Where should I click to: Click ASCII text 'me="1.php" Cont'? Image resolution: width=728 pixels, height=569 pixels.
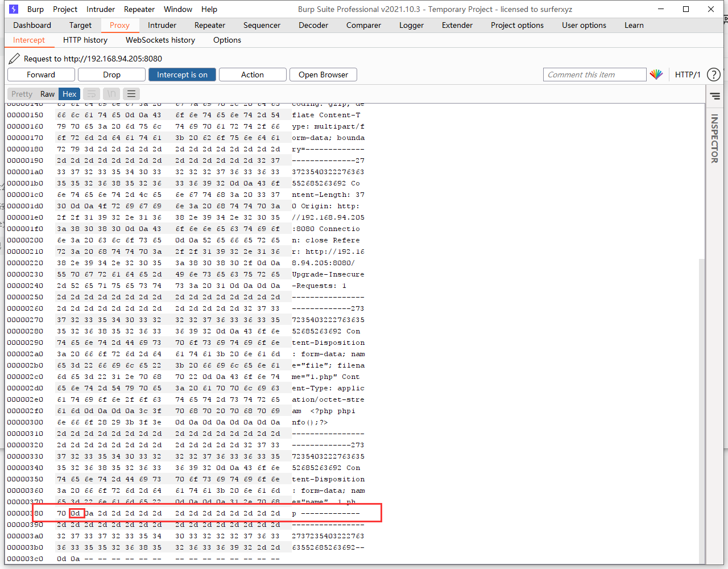pos(326,377)
